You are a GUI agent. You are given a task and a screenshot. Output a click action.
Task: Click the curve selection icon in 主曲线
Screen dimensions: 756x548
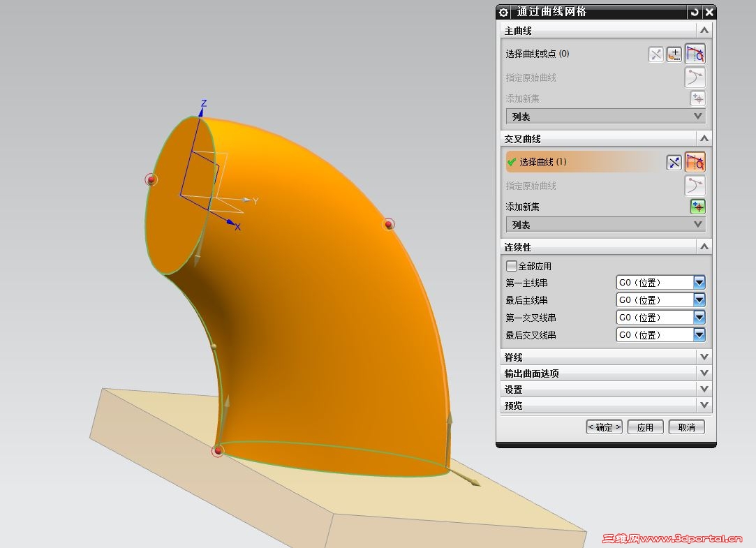pyautogui.click(x=695, y=54)
